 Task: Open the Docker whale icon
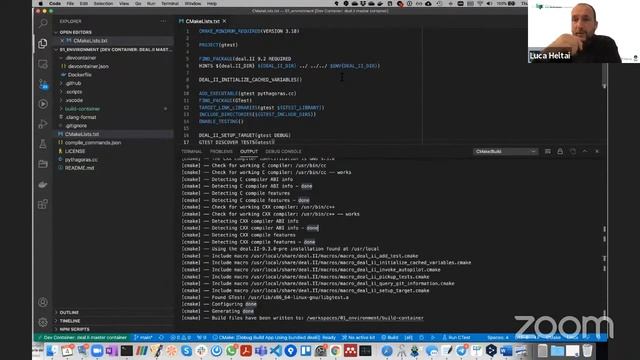click(x=43, y=184)
